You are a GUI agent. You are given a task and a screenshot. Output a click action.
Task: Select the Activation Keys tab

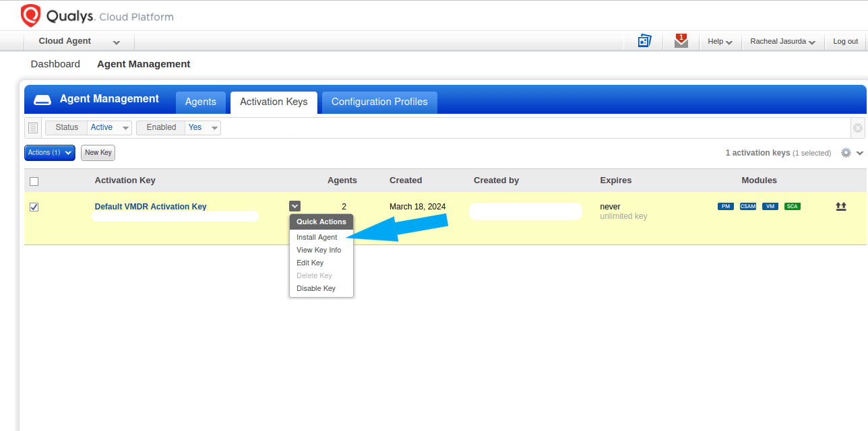click(274, 102)
